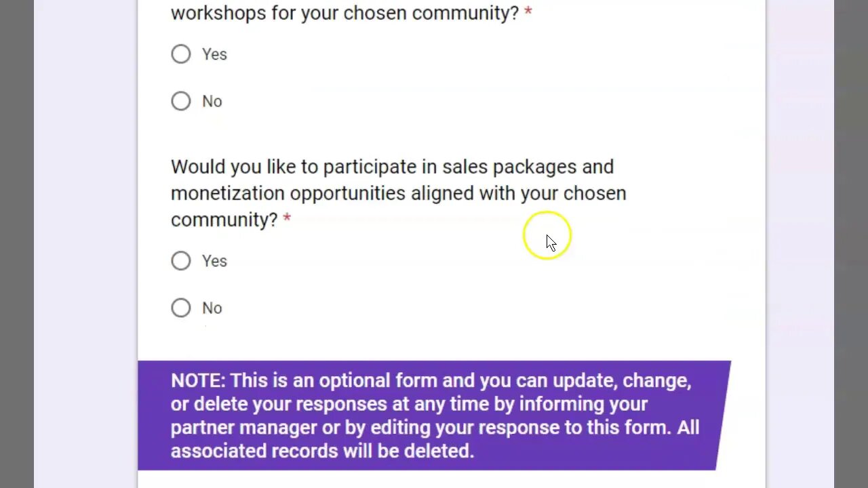
Task: Click the words "monetization opportunities" in the question
Action: coord(288,194)
